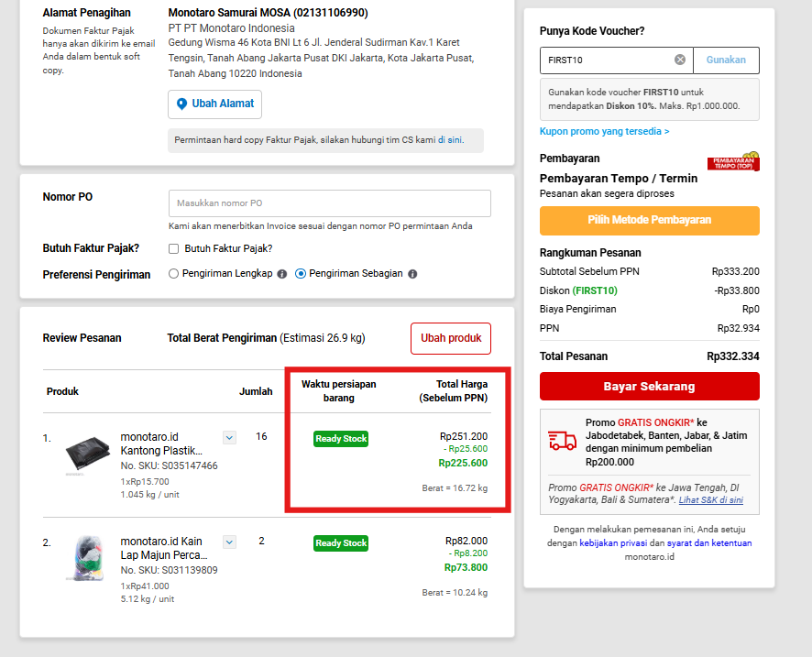Click Gunakan to apply voucher

pos(726,60)
